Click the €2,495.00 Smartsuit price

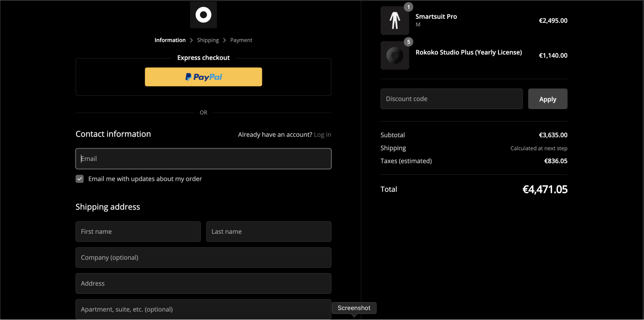coord(553,21)
